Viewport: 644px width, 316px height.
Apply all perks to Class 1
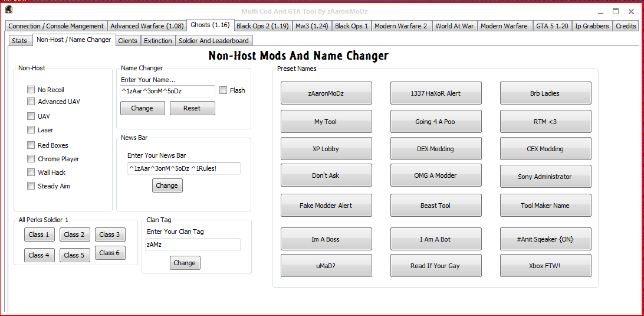pos(39,234)
